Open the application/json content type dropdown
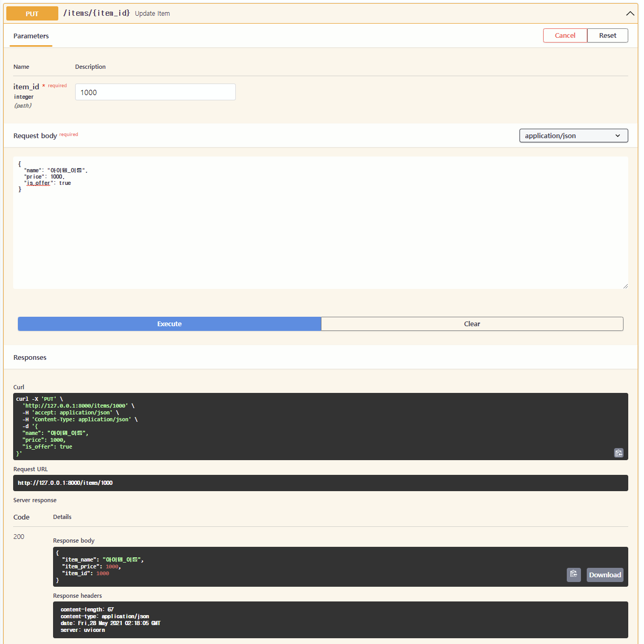Viewport: 644px width, 644px height. [x=574, y=136]
